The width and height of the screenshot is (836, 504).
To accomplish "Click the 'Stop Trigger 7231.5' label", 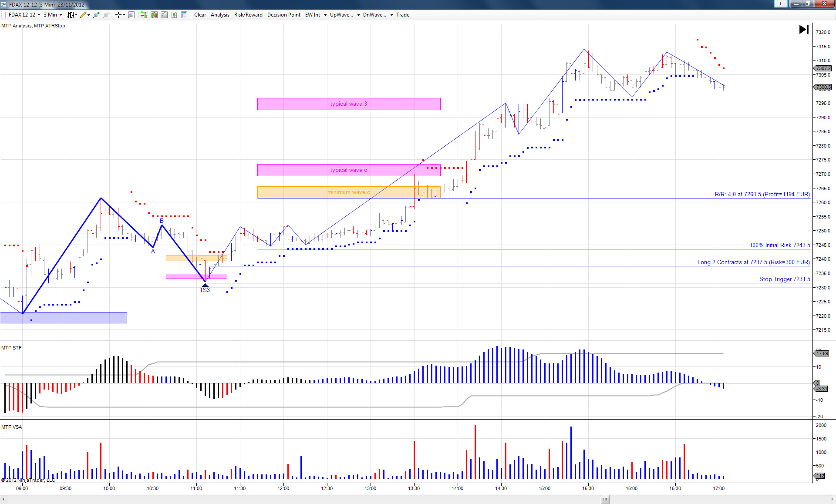I will click(x=785, y=279).
